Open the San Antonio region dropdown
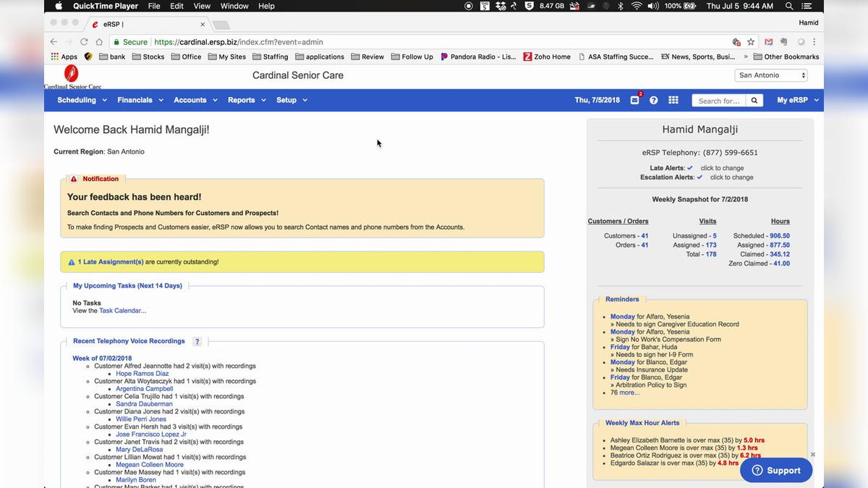The width and height of the screenshot is (868, 488). [x=770, y=75]
